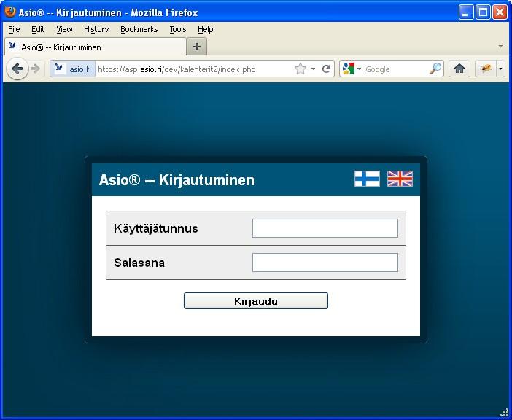Click the Asio Kirjautuminen heading text
Screen dimensions: 512x420
pos(177,180)
